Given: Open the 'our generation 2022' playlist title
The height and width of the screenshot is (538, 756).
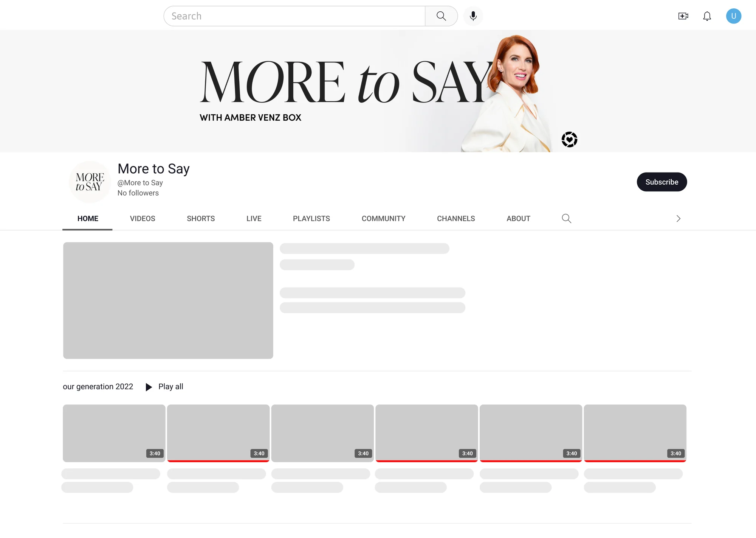Looking at the screenshot, I should point(98,387).
